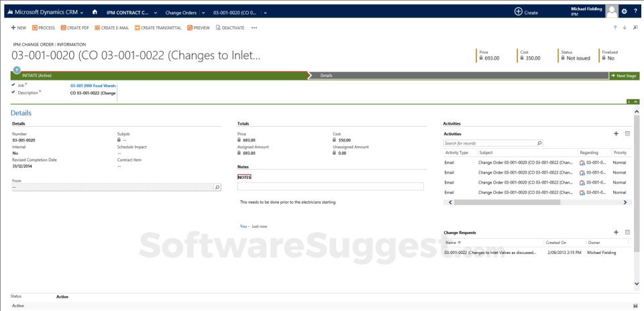Click the Activities search for records field

point(490,143)
